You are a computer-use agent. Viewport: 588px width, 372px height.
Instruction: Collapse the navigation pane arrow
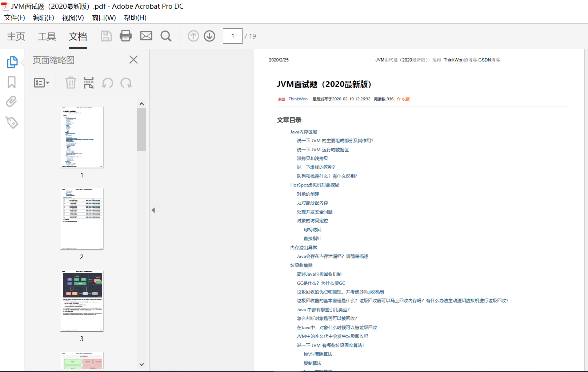(x=153, y=210)
